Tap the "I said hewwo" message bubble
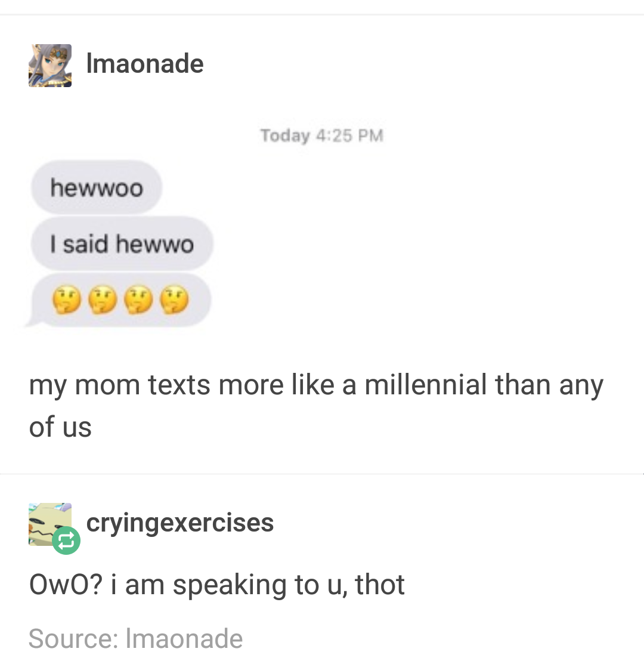 (122, 244)
